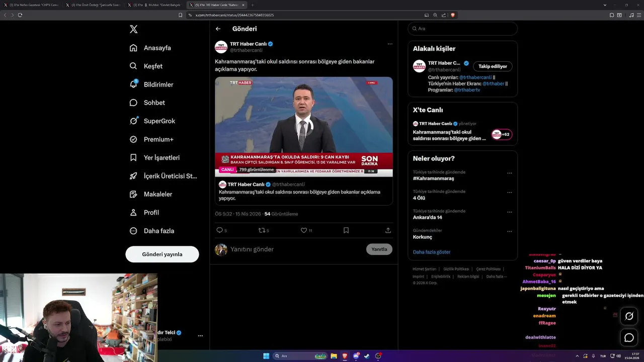Go to Anasayfa in sidebar
The width and height of the screenshot is (644, 362).
pyautogui.click(x=150, y=48)
